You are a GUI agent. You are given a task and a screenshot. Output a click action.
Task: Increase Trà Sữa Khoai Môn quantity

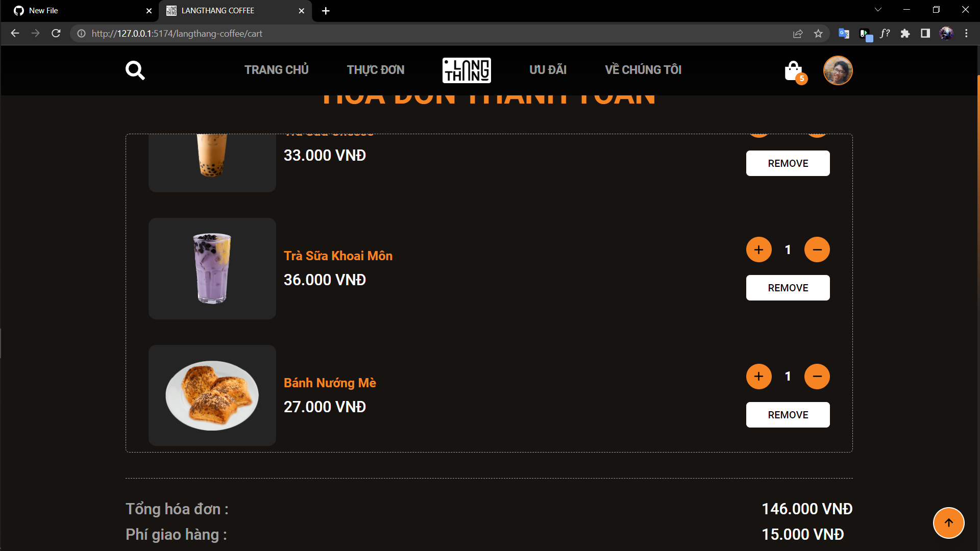[x=759, y=249]
